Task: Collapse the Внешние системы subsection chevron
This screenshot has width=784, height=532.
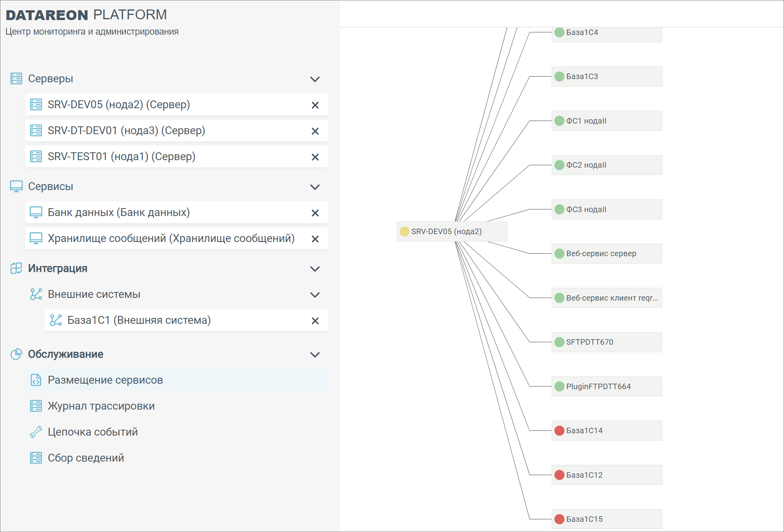Action: tap(315, 295)
